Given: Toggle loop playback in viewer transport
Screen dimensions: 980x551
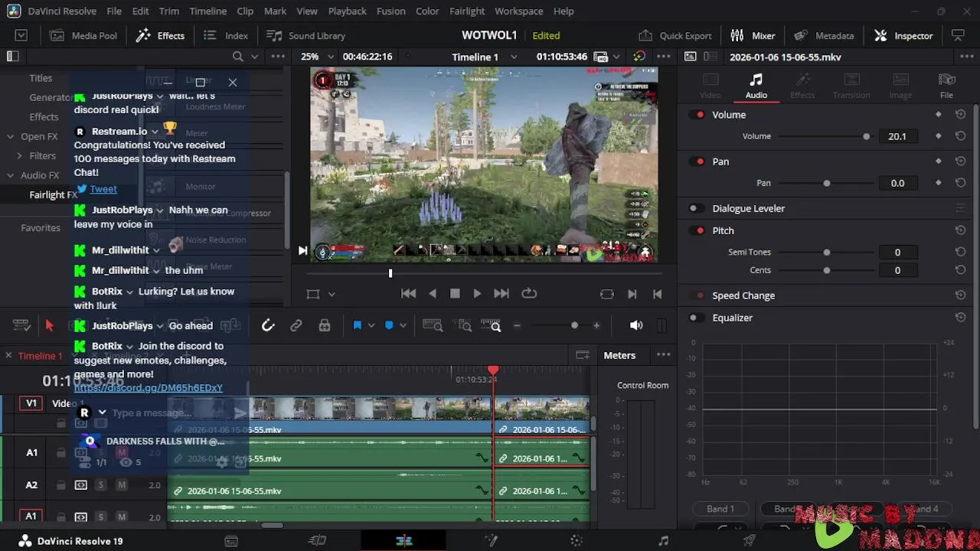Looking at the screenshot, I should 529,293.
